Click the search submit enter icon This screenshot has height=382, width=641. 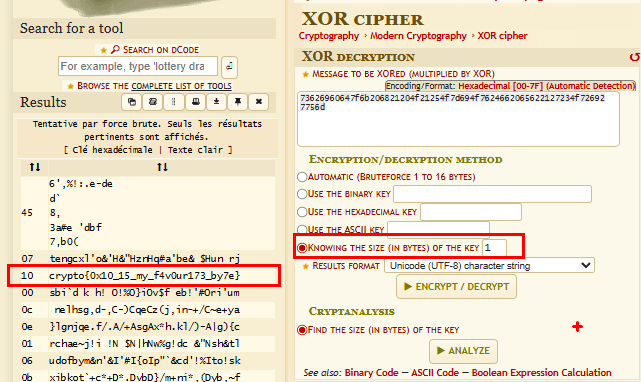[229, 67]
